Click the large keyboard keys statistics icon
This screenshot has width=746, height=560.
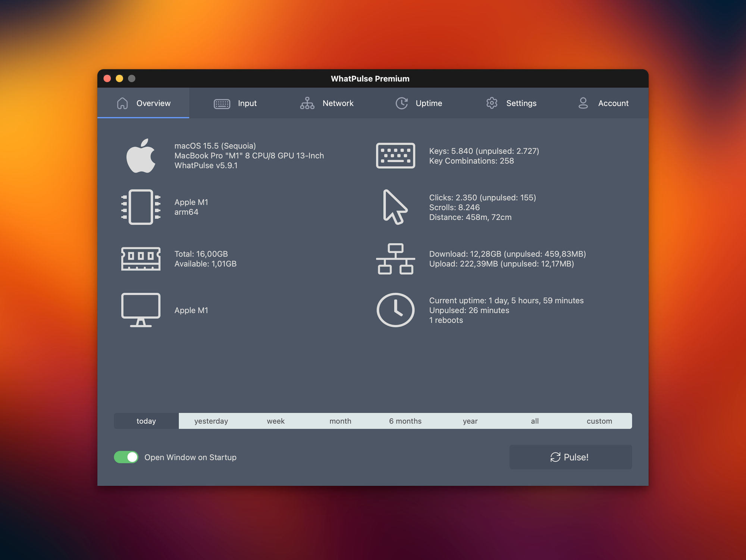395,156
